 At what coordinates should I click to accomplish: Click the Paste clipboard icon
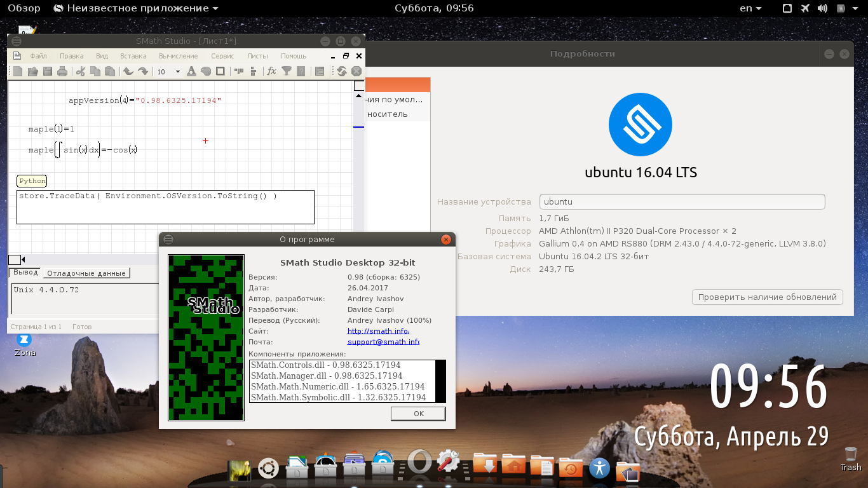click(x=110, y=72)
